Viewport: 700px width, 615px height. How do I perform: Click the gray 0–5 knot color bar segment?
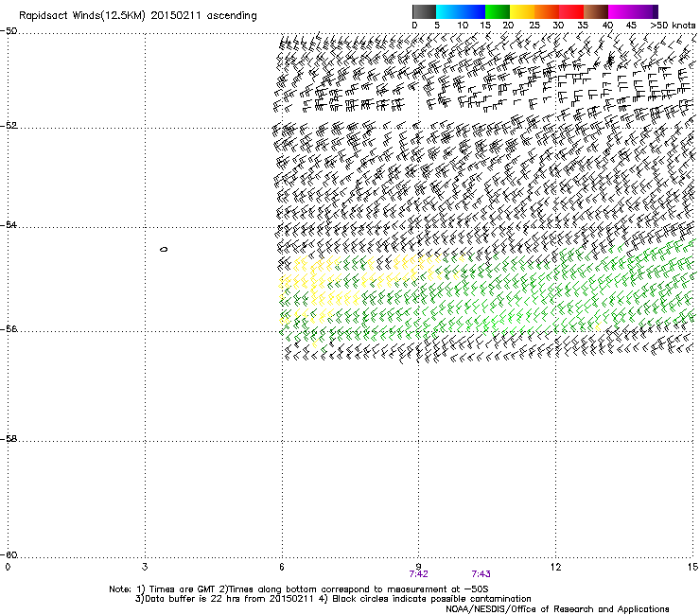(424, 11)
